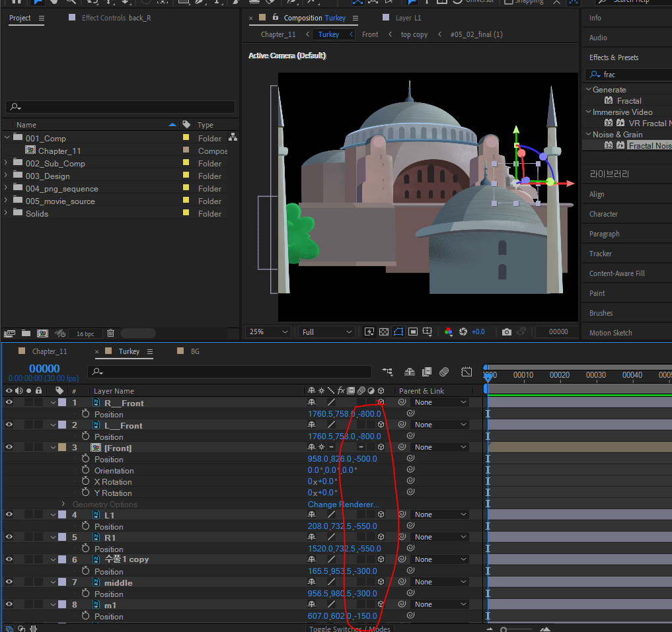672x632 pixels.
Task: Expand Geometry Options of Front layer
Action: tap(63, 504)
